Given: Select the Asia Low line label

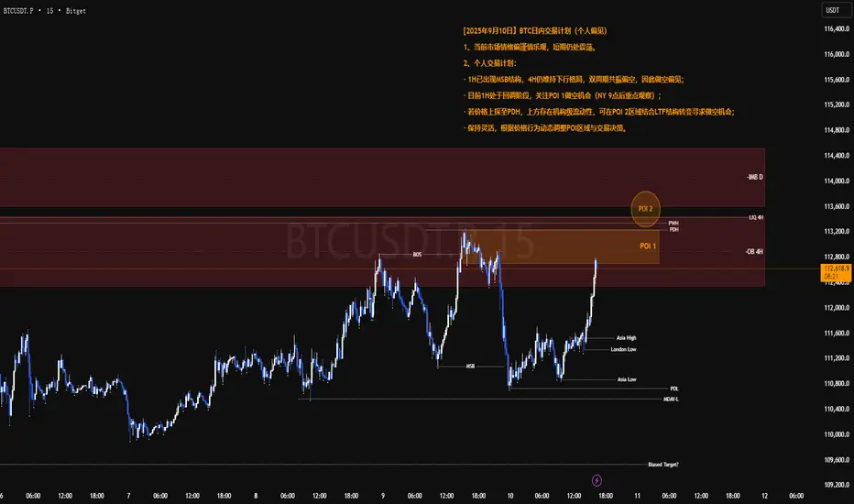Looking at the screenshot, I should (627, 379).
